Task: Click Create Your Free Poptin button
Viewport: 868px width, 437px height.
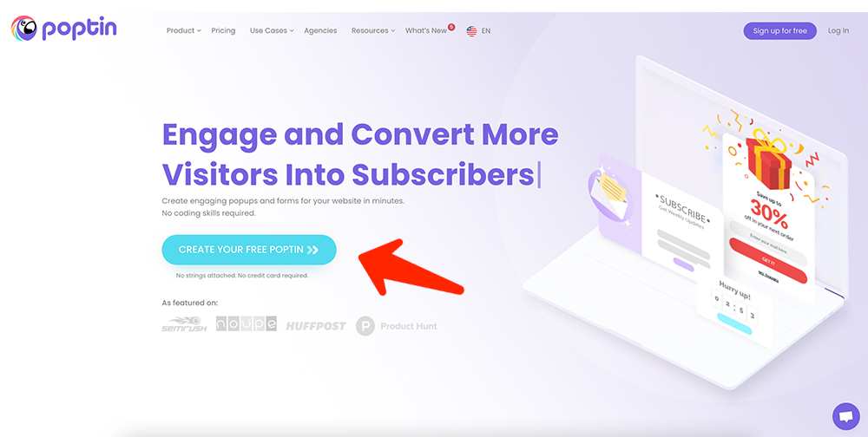Action: pos(249,250)
